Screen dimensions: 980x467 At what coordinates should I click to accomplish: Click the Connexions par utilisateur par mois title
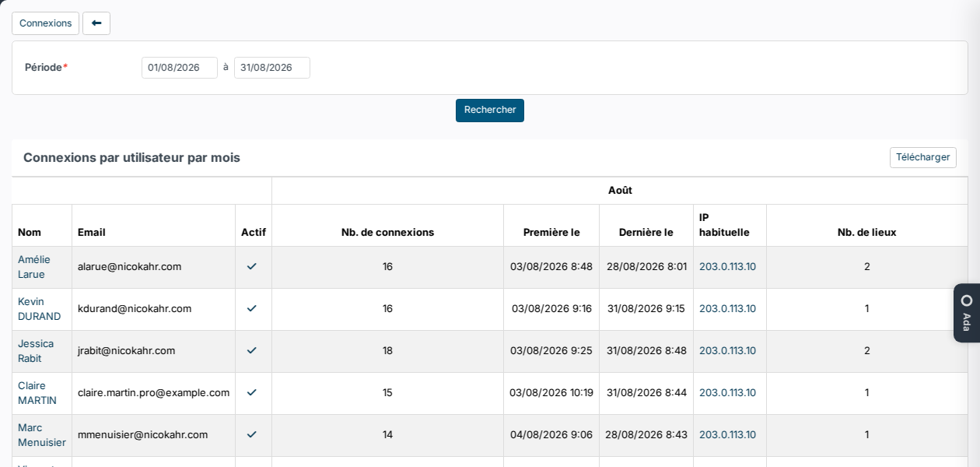[131, 157]
